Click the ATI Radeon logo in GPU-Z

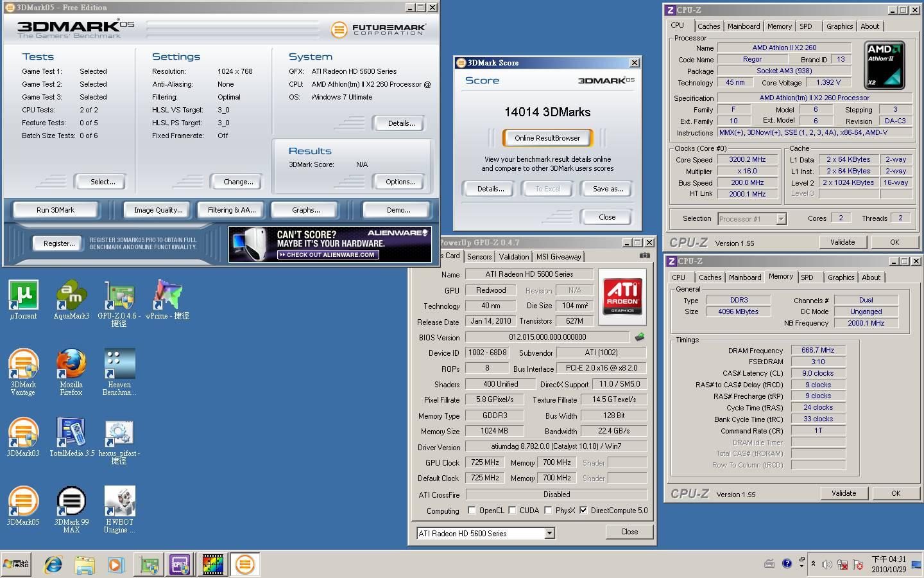click(x=622, y=297)
